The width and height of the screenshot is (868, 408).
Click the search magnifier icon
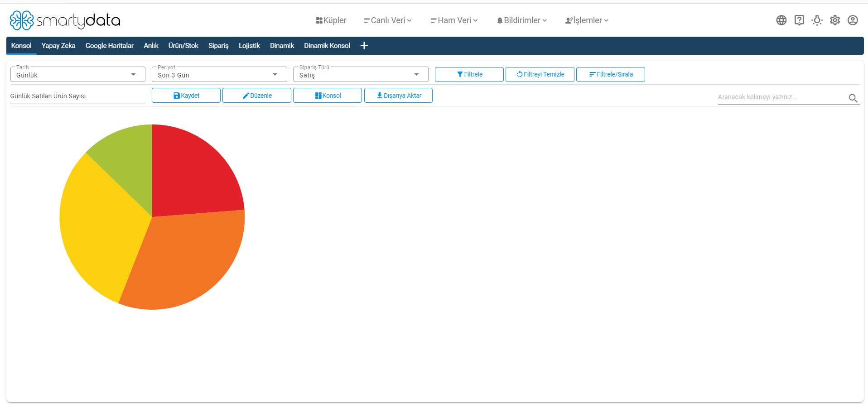853,98
